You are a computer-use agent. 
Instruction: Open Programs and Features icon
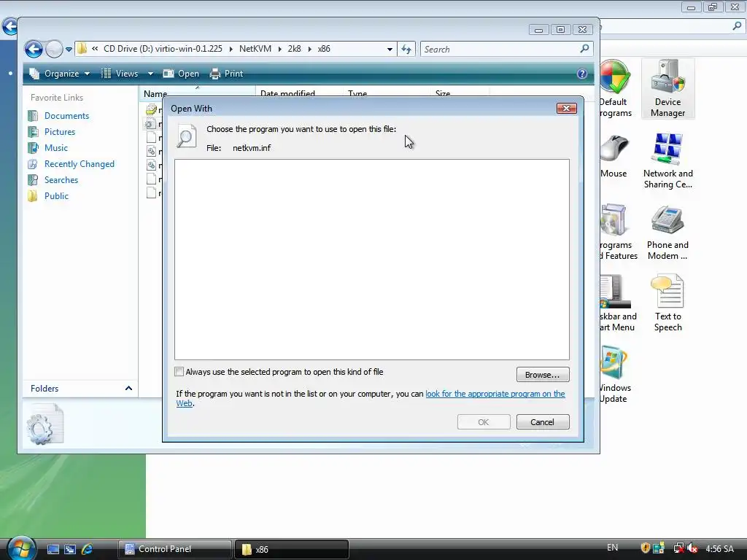(x=619, y=233)
